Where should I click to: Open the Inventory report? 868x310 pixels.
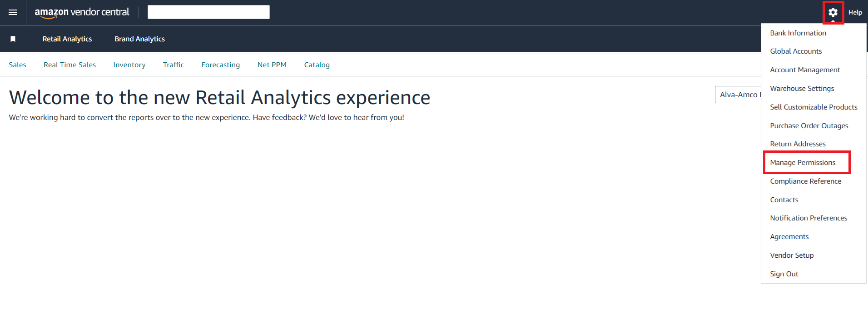click(129, 65)
